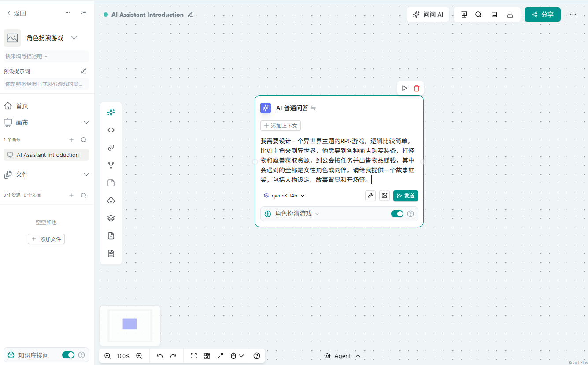Open the 角色扮演游戏 project dropdown in sidebar
Screen dimensions: 588x365
[74, 38]
